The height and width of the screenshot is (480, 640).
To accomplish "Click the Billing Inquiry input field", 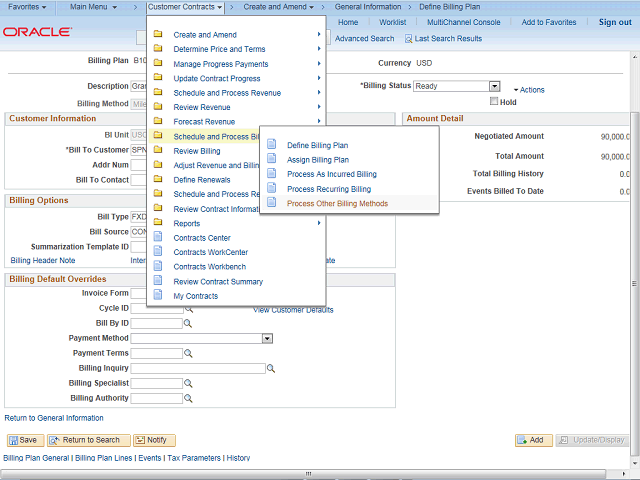I will 198,369.
